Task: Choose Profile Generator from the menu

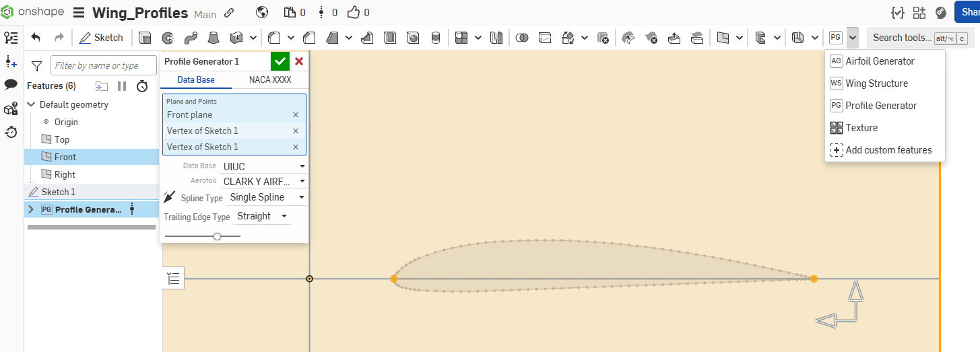Action: [x=885, y=106]
